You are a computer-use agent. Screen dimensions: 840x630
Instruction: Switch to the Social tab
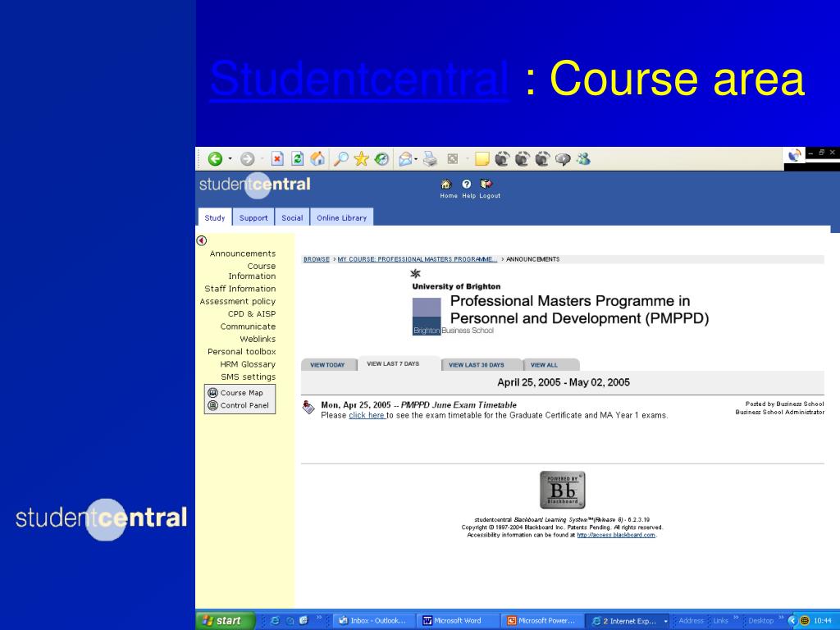tap(293, 217)
